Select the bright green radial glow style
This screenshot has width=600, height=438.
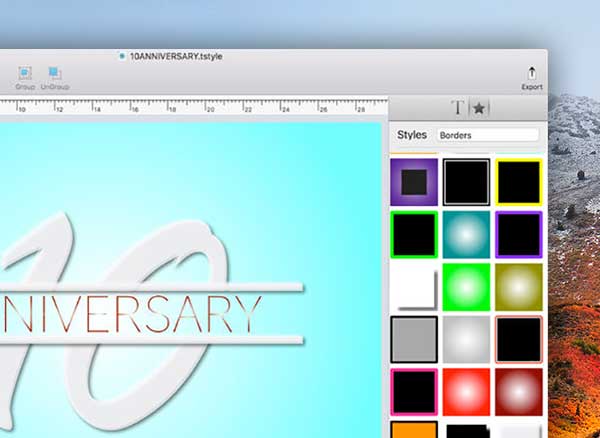[x=466, y=287]
